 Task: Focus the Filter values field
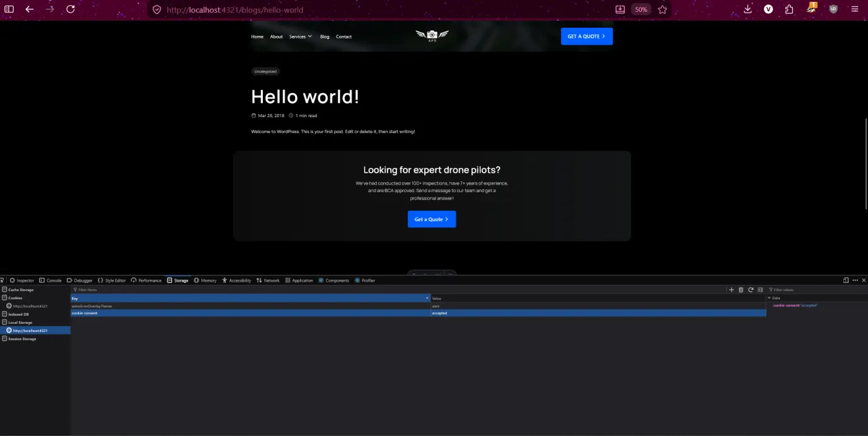point(816,290)
